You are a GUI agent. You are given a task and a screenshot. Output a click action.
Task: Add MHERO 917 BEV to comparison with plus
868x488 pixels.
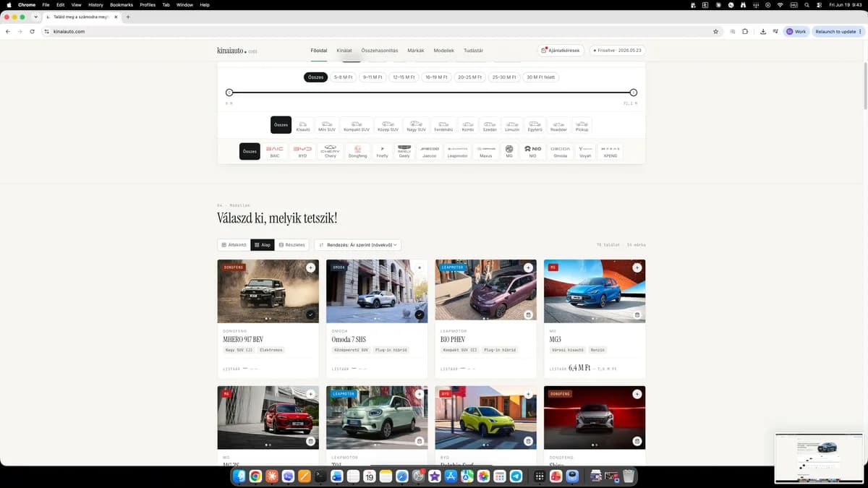[310, 267]
